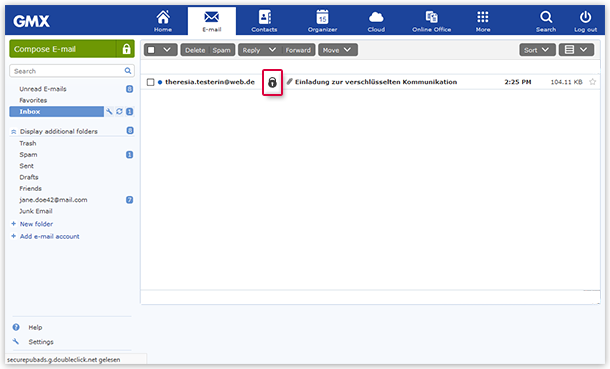Log out via power icon

[x=585, y=21]
